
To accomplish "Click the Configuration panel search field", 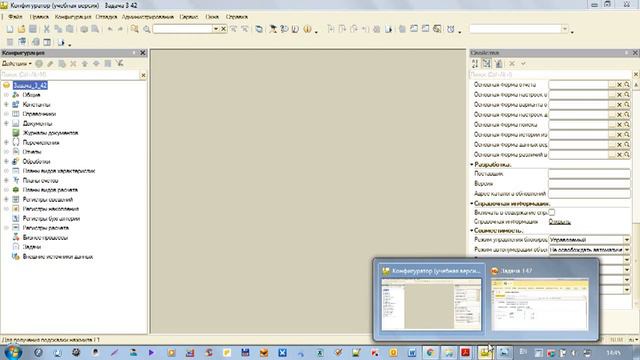I will pos(70,75).
